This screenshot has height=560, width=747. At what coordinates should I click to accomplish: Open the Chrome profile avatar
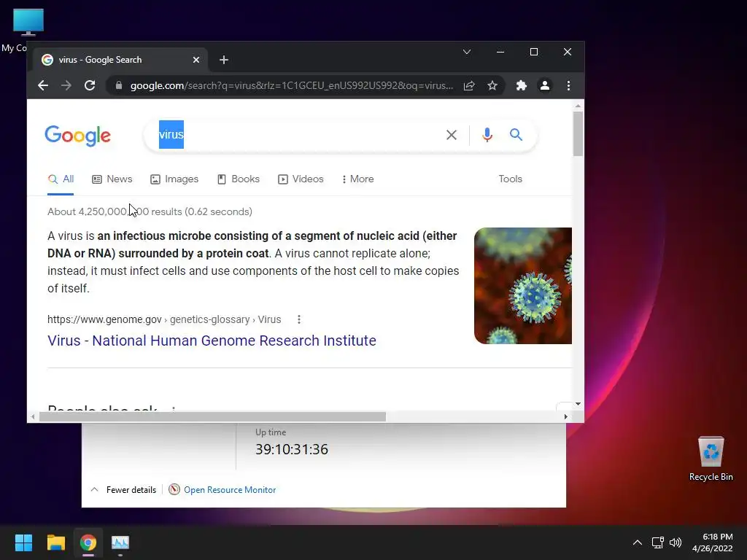[x=544, y=86]
